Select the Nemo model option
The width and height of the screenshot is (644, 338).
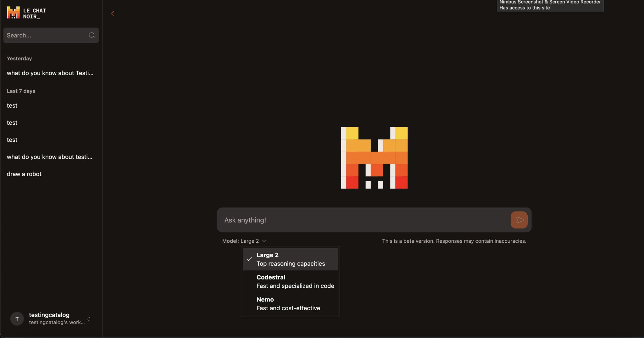tap(290, 304)
